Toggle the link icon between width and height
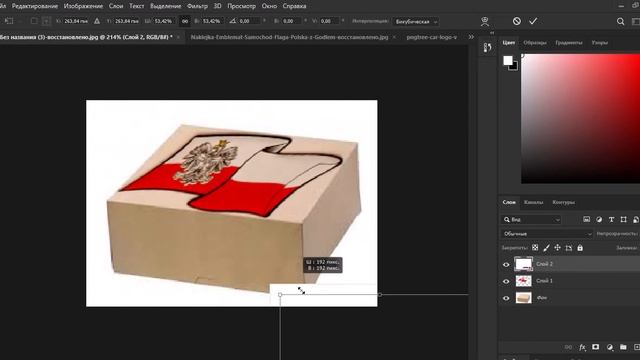Image resolution: width=640 pixels, height=360 pixels. (184, 21)
